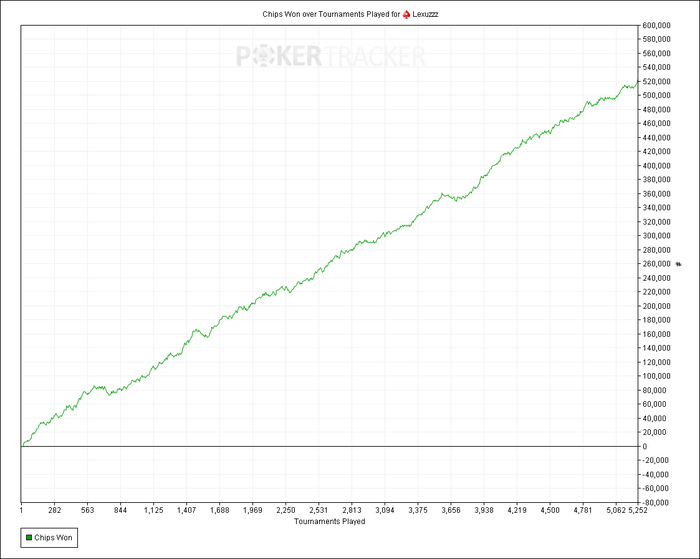
Task: Click the 600,000 y-axis value
Action: 656,25
